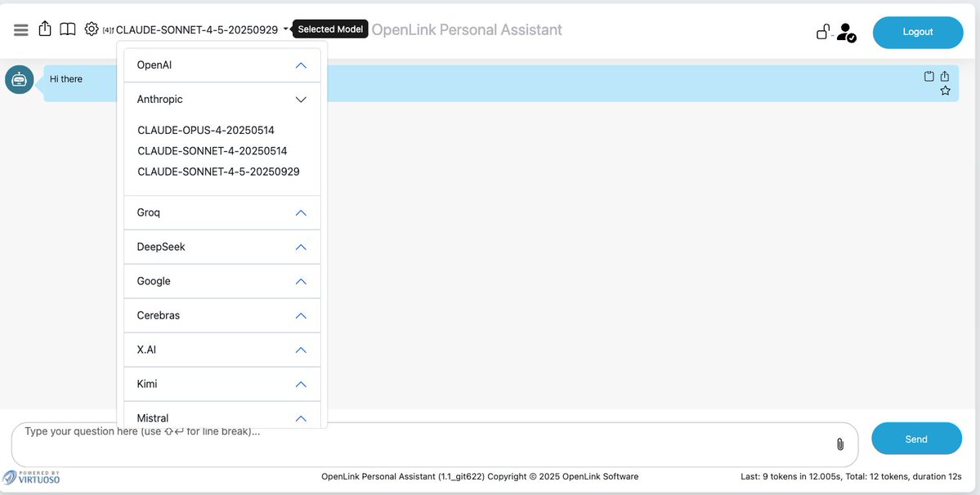The image size is (980, 495).
Task: Open the book documentation icon
Action: [x=68, y=29]
